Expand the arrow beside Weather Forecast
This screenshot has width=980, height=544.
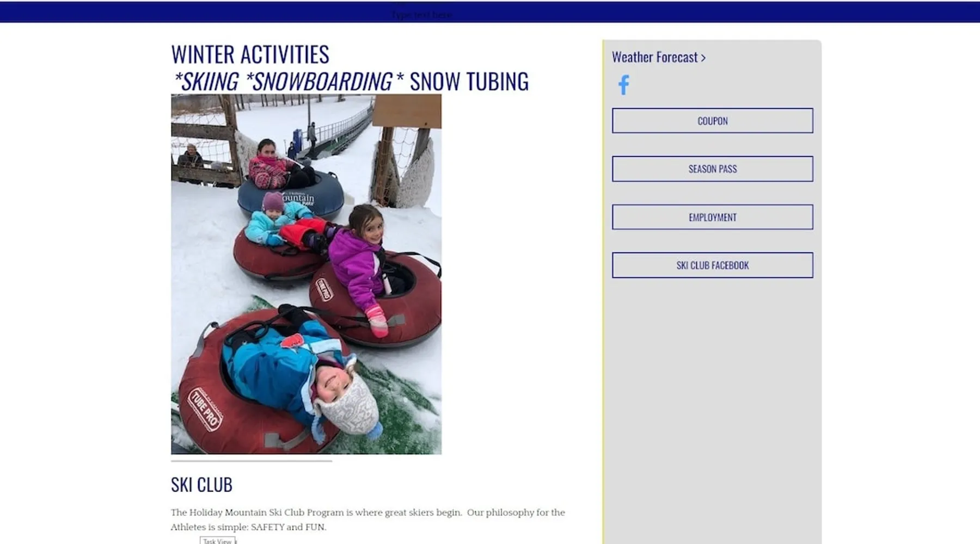703,58
